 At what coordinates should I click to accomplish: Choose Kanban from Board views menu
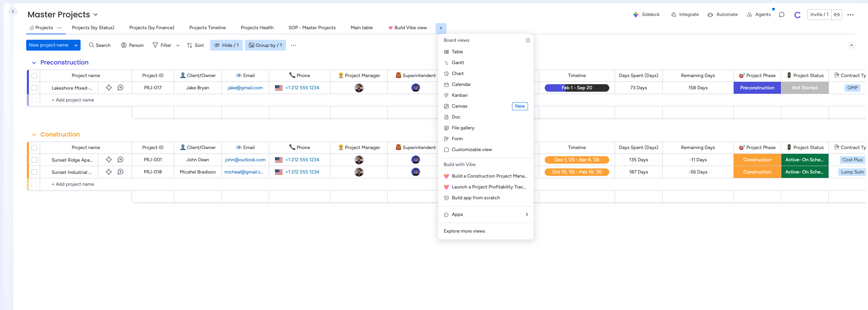459,95
